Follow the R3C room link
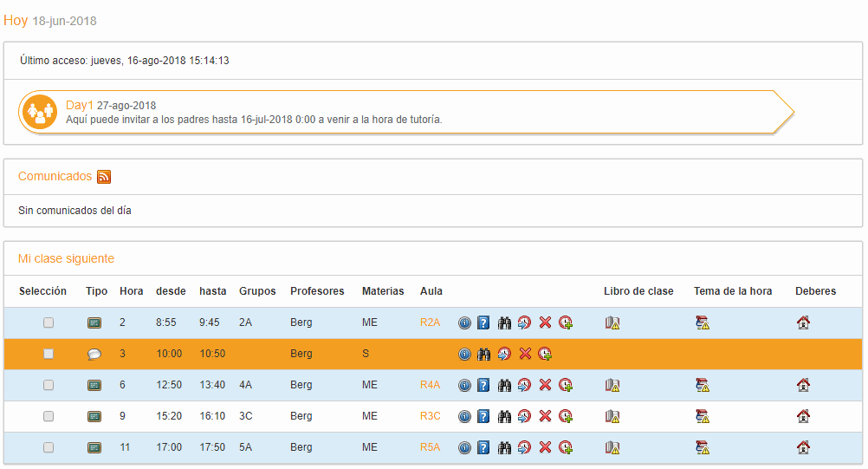The image size is (868, 469). coord(430,416)
